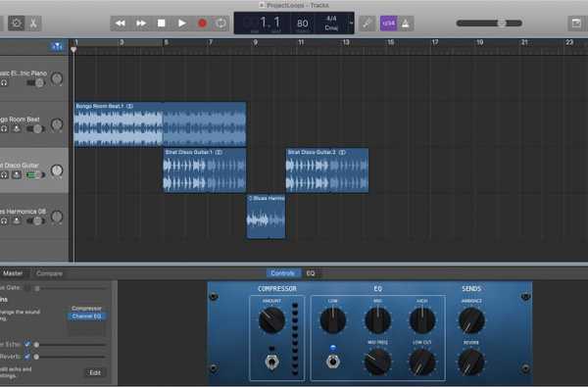Image resolution: width=588 pixels, height=387 pixels.
Task: Click the Master Echo send slider
Action: 71,344
